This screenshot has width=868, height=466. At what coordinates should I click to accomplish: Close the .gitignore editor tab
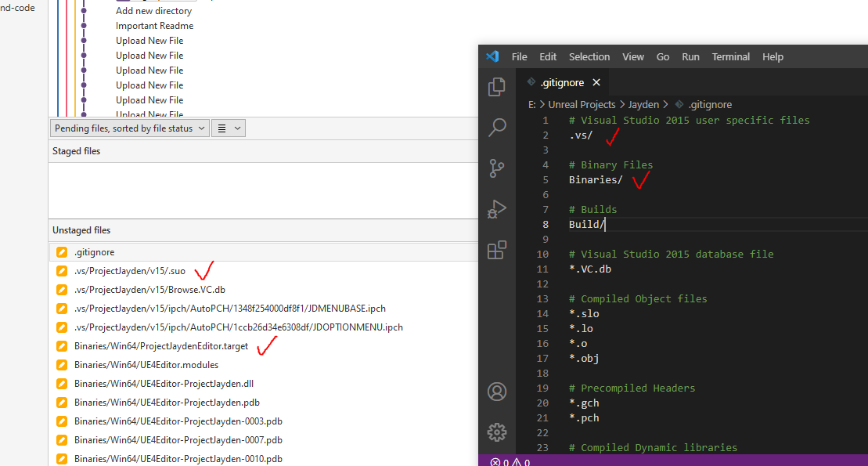pyautogui.click(x=596, y=82)
